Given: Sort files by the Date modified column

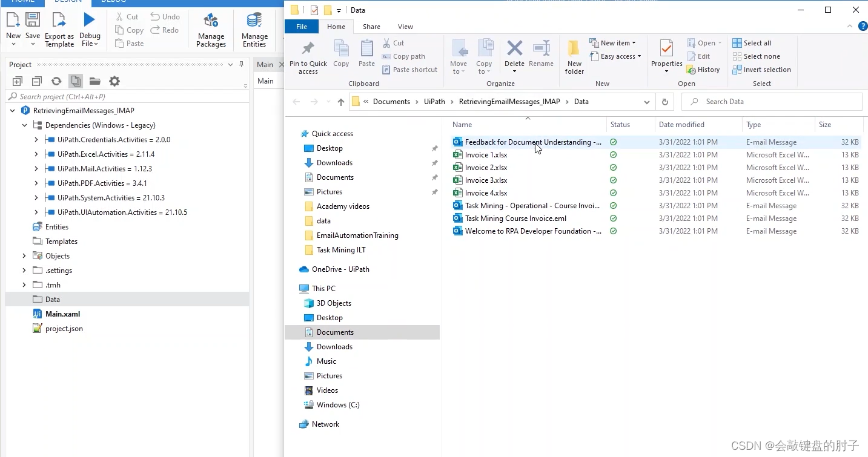Looking at the screenshot, I should tap(681, 125).
